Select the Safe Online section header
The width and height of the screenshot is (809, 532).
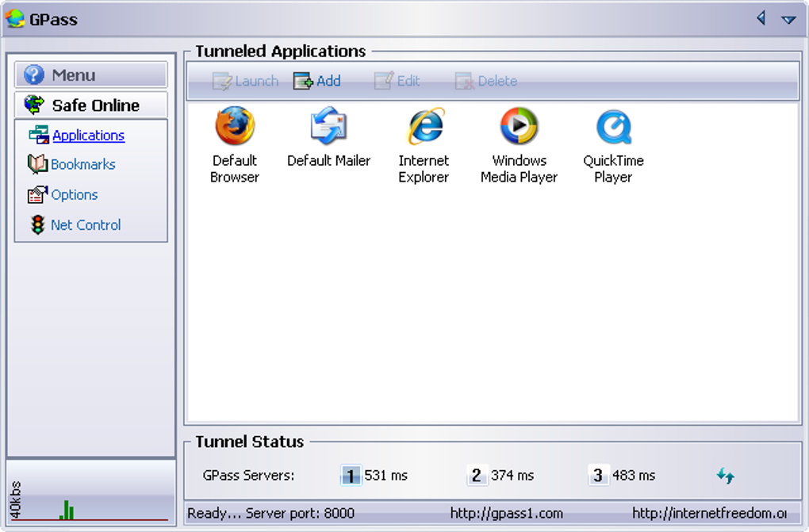coord(90,105)
